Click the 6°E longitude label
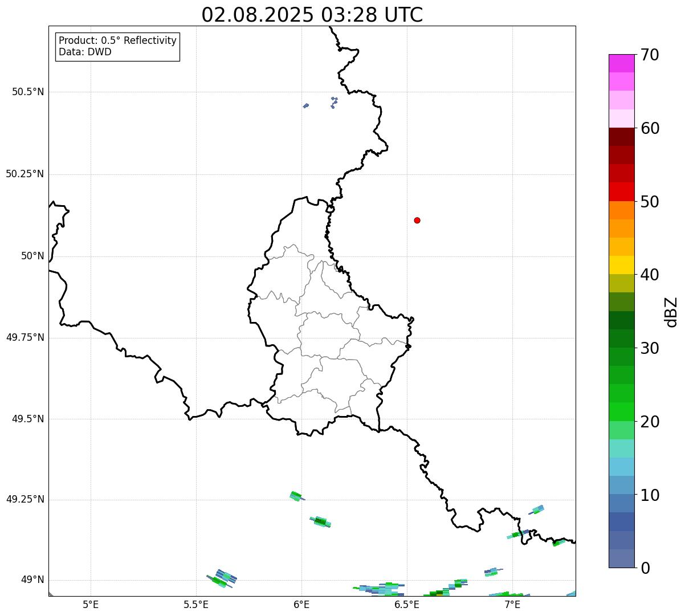Screen dimensions: 685x616 click(301, 604)
